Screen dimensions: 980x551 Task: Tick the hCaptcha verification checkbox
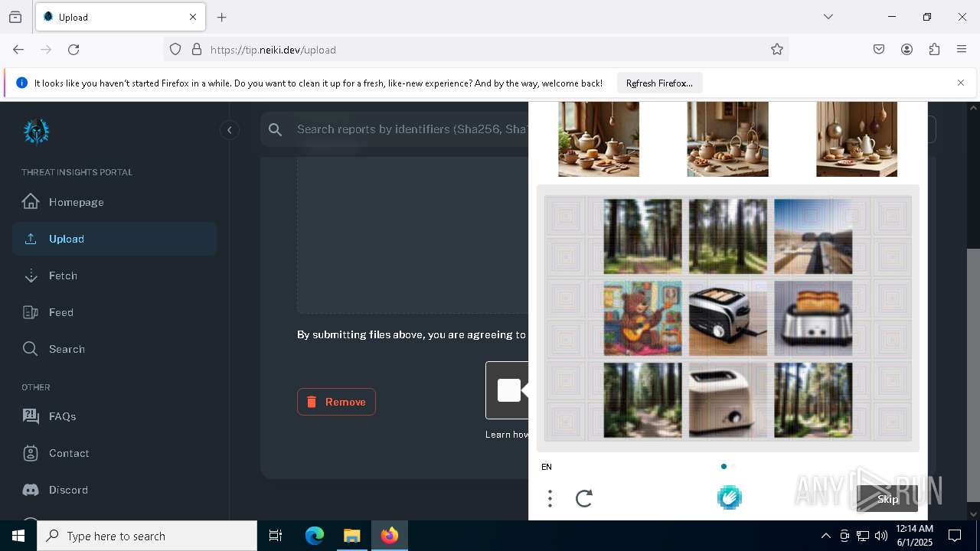click(x=509, y=390)
